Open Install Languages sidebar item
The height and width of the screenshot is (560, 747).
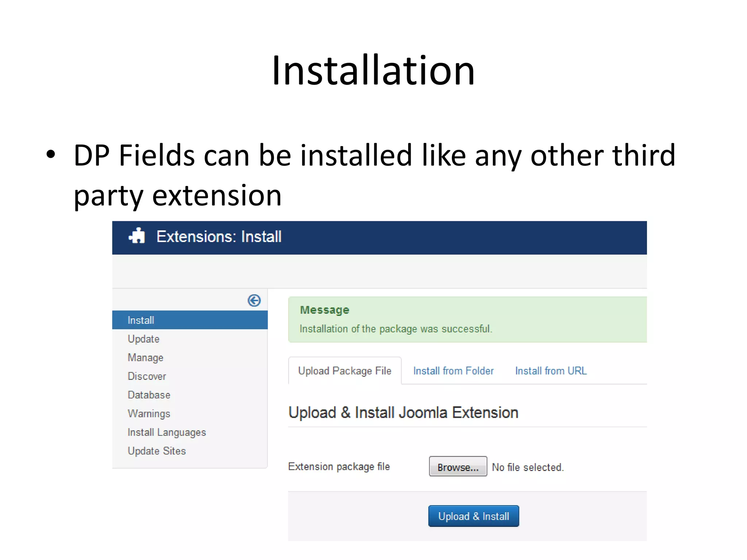click(x=167, y=432)
